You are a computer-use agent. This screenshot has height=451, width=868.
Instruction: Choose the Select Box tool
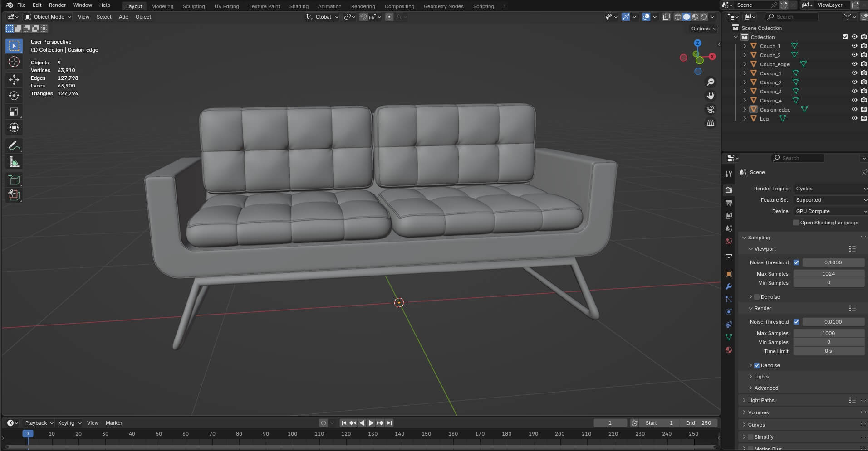[14, 46]
